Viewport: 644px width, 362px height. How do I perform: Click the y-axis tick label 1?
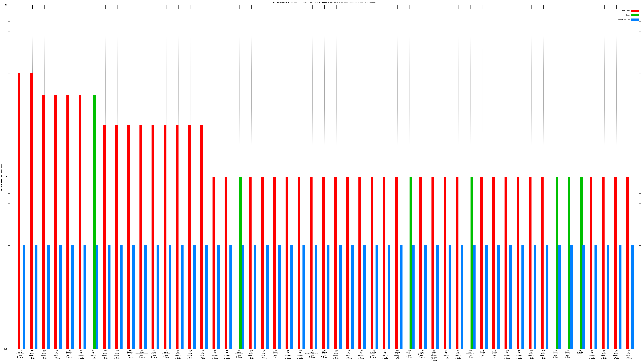(x=6, y=177)
